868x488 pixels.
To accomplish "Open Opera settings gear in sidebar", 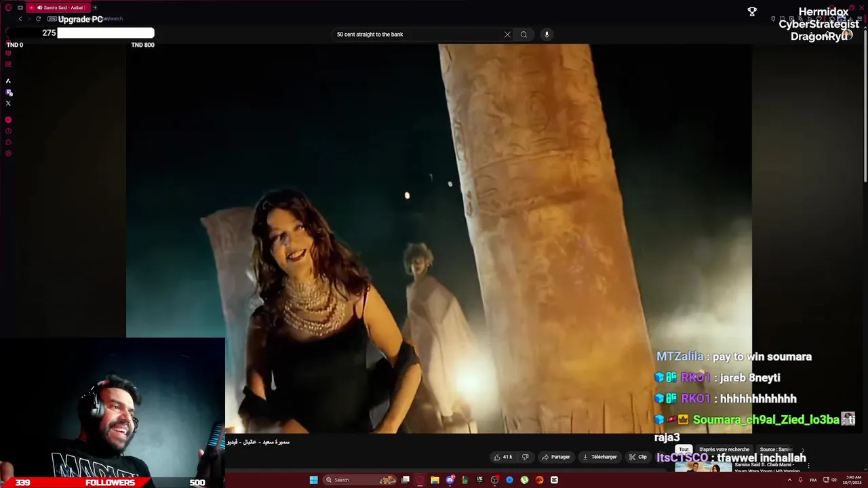I will pos(8,153).
